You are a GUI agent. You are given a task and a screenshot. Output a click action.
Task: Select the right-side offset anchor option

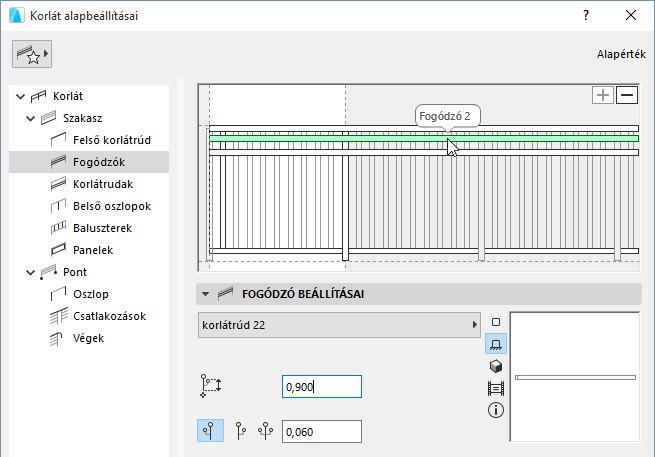coord(240,431)
